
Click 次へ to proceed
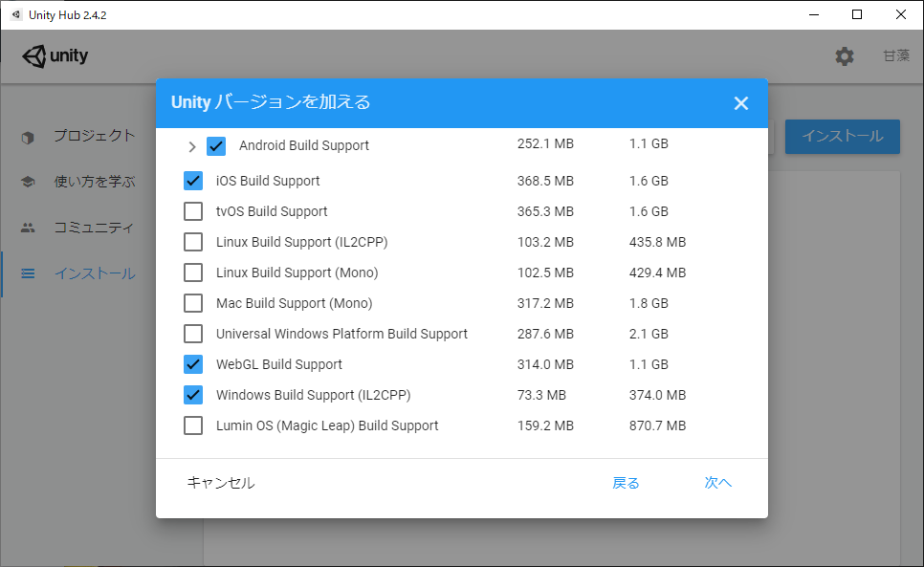pyautogui.click(x=717, y=483)
